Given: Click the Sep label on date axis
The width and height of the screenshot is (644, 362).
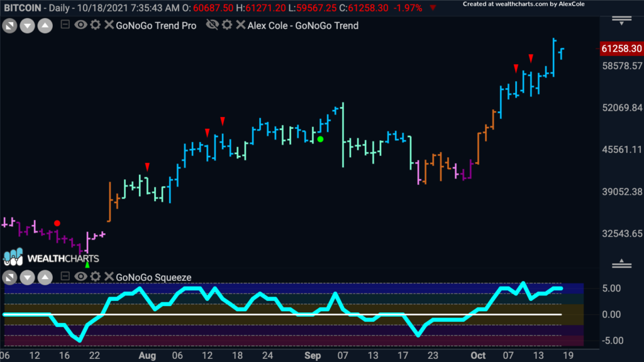Looking at the screenshot, I should pyautogui.click(x=313, y=356).
